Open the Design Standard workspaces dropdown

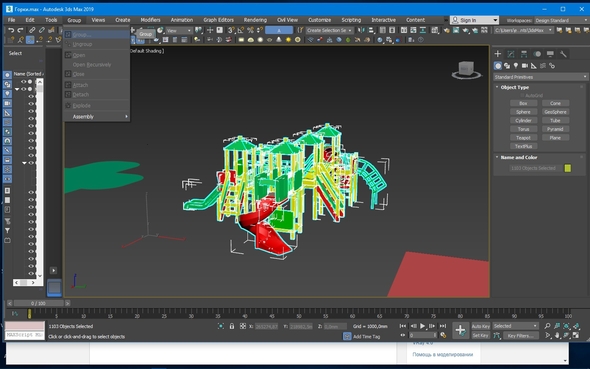tap(561, 20)
